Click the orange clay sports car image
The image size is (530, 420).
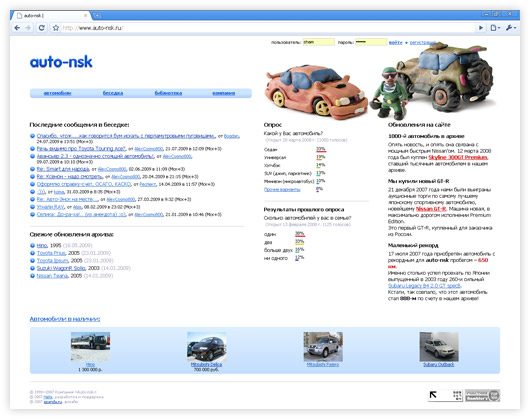(316, 91)
